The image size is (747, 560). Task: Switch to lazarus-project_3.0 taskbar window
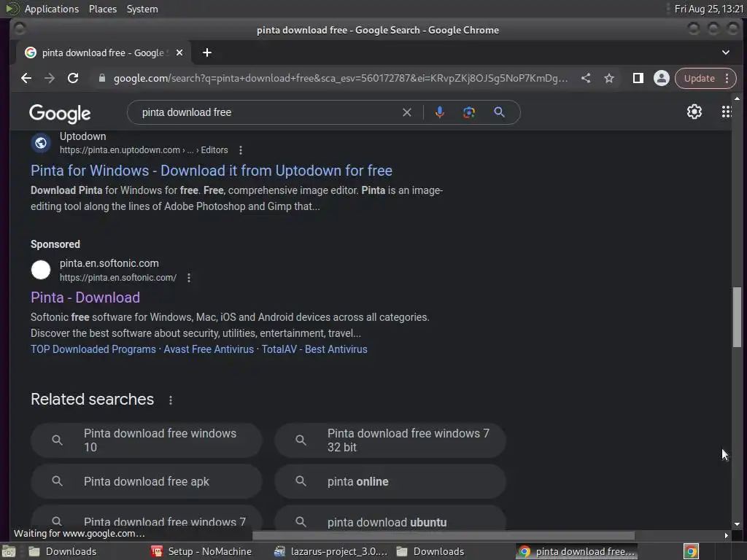click(331, 551)
